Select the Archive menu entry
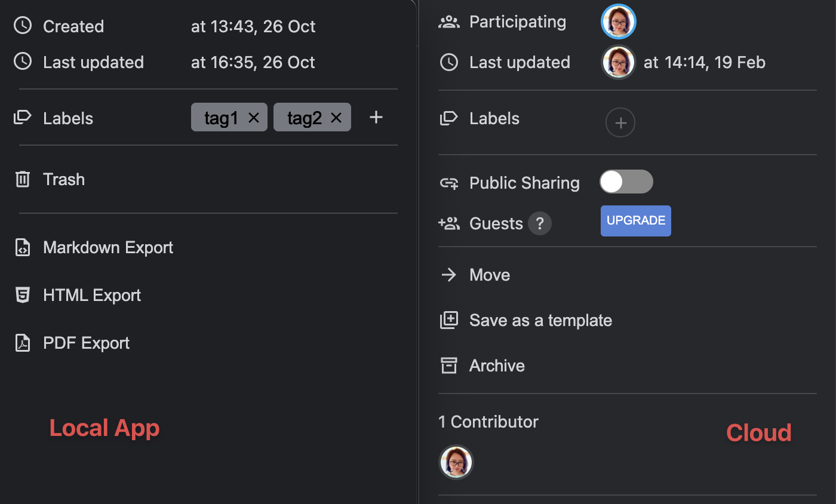This screenshot has height=504, width=836. pyautogui.click(x=497, y=365)
